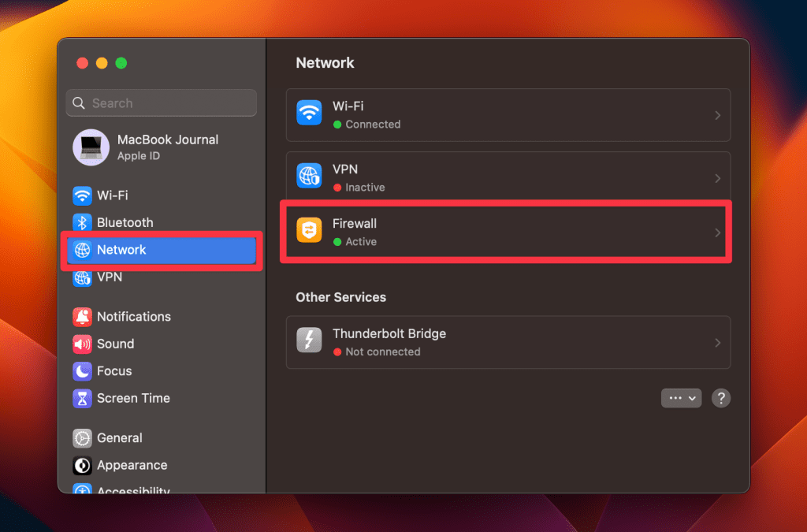This screenshot has height=532, width=807.
Task: Open Firewall settings via its chevron
Action: (x=717, y=233)
